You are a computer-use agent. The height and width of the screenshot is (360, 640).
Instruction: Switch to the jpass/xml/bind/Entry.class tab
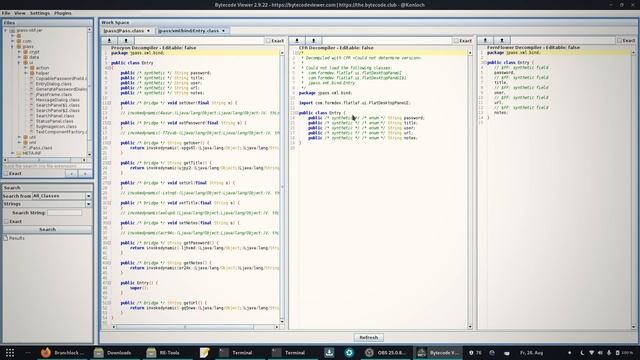coord(189,31)
